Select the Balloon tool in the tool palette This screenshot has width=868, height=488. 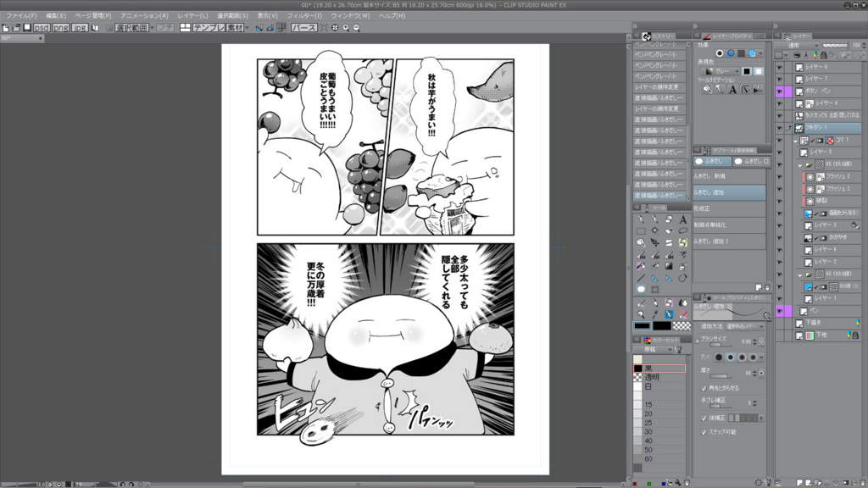click(x=641, y=290)
